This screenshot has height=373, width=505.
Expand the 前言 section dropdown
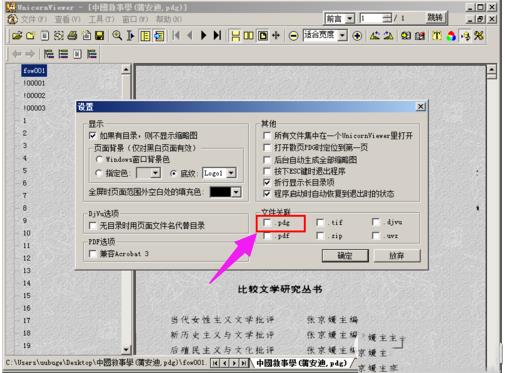[349, 19]
